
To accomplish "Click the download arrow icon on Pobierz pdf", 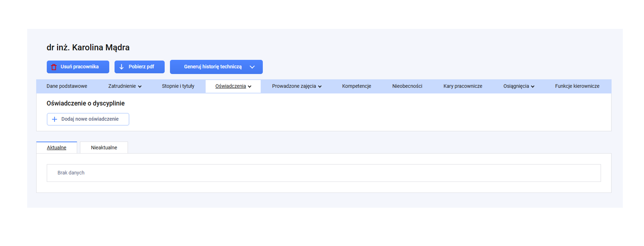I will coord(121,67).
